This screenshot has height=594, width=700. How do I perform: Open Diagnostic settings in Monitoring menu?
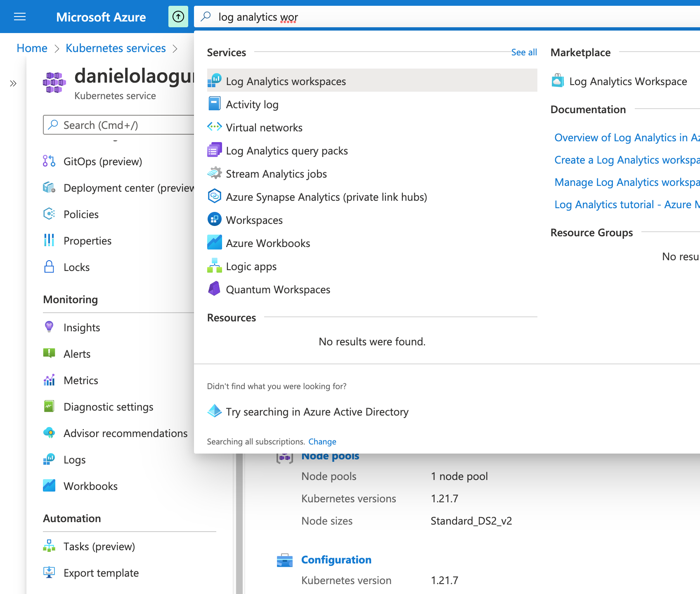(x=108, y=407)
